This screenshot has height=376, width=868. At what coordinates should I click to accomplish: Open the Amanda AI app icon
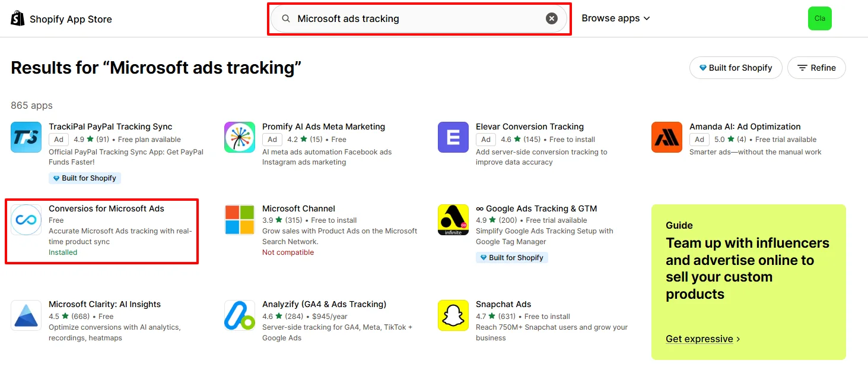(666, 137)
